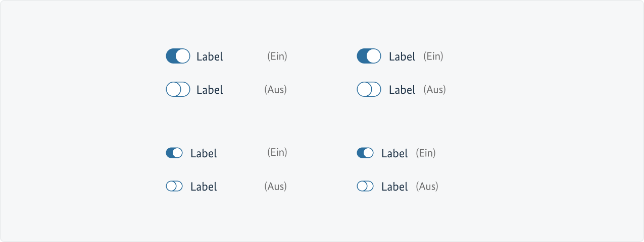Click Label text beside small on switch, left column
Image resolution: width=644 pixels, height=242 pixels.
204,153
